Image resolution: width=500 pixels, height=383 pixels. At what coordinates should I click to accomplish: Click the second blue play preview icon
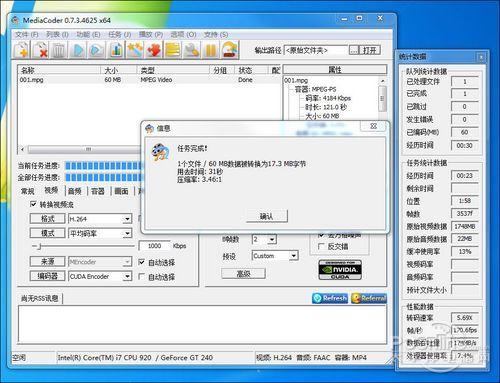click(x=97, y=50)
